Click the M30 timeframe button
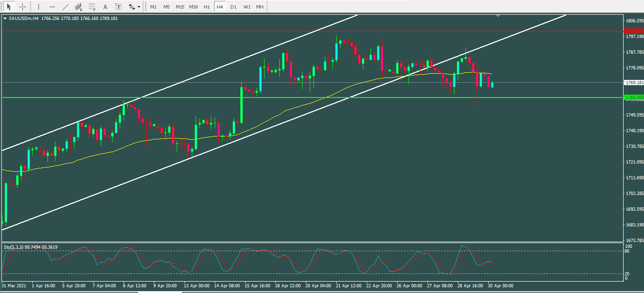The width and height of the screenshot is (644, 293). coord(193,7)
